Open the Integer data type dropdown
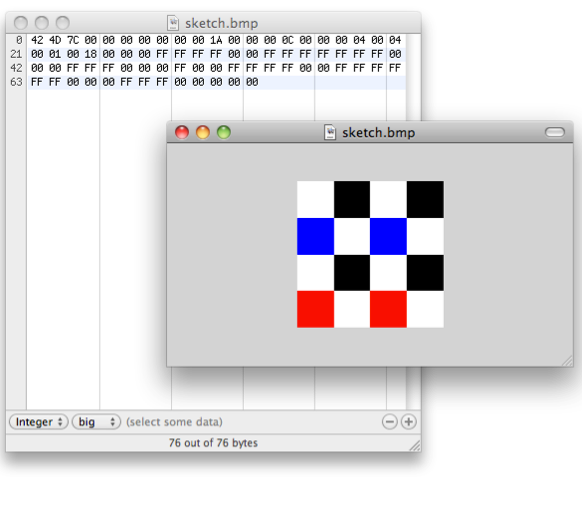 click(x=38, y=422)
